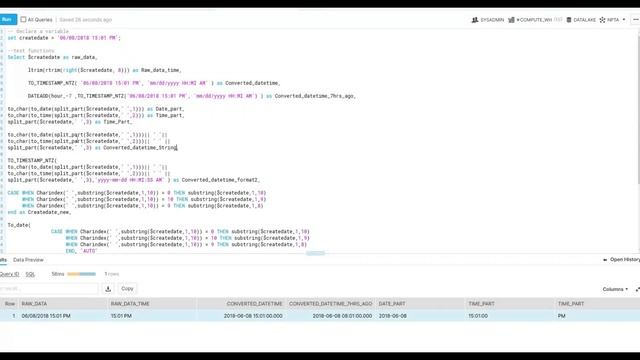Click the CONVERTED_DATETIME_7HRS_AGO column header
The image size is (640, 360).
(330, 304)
